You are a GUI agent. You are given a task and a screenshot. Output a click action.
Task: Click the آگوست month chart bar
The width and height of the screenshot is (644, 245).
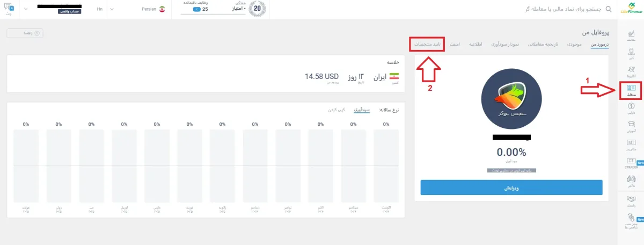click(x=386, y=165)
